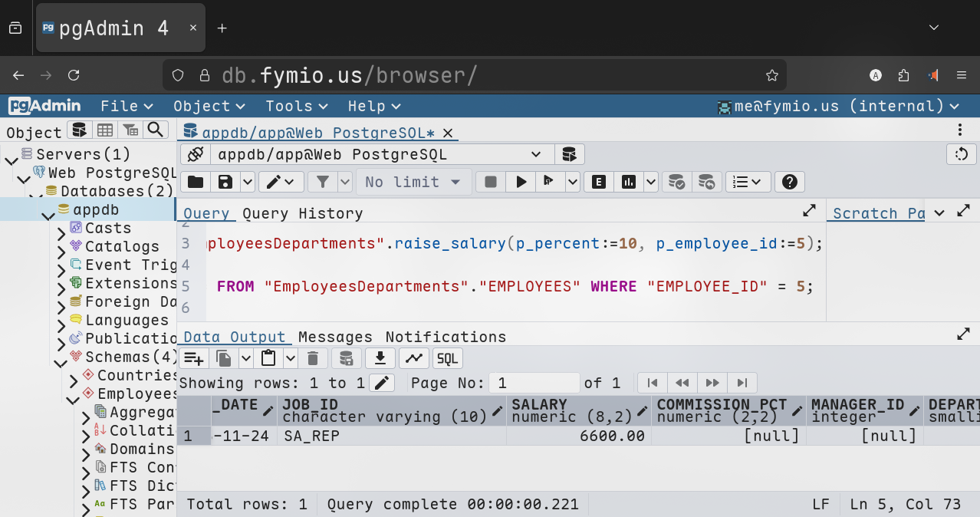Click the Page No input field

535,383
